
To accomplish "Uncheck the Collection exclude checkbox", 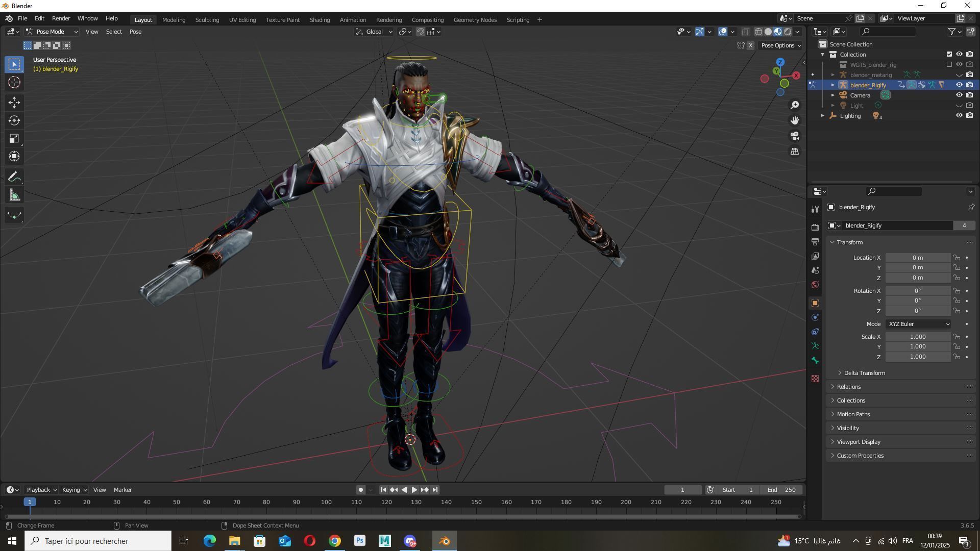I will pyautogui.click(x=949, y=54).
